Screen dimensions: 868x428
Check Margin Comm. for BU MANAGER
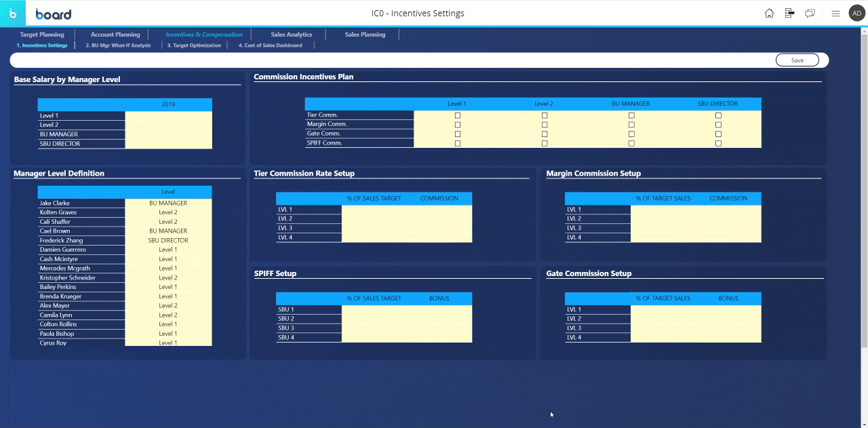[x=631, y=124]
